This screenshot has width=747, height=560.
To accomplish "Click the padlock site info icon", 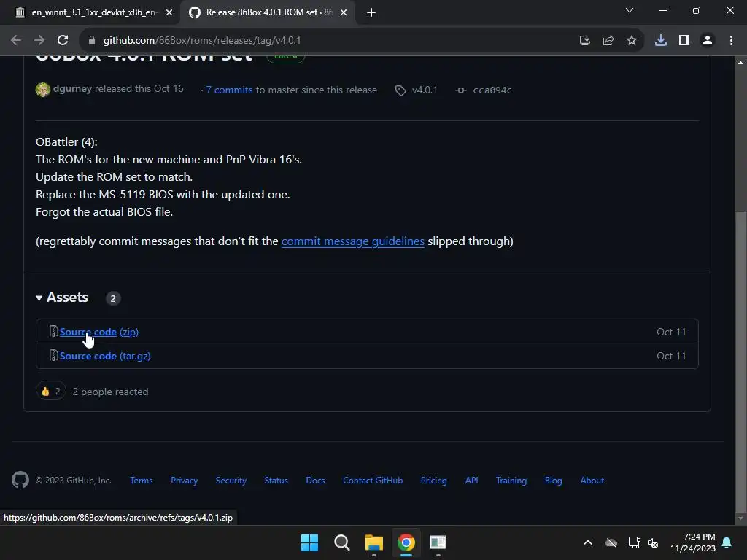I will click(x=92, y=41).
